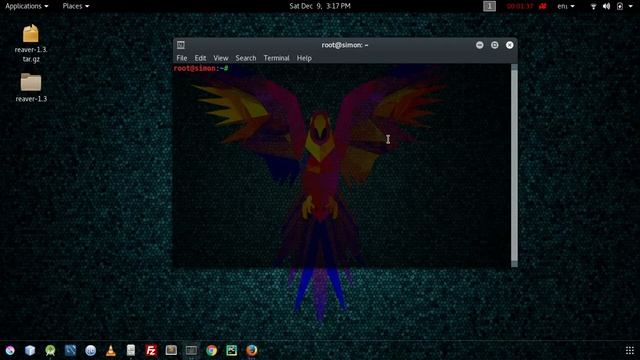Launch Firefox from the dock
The image size is (640, 360).
[251, 350]
